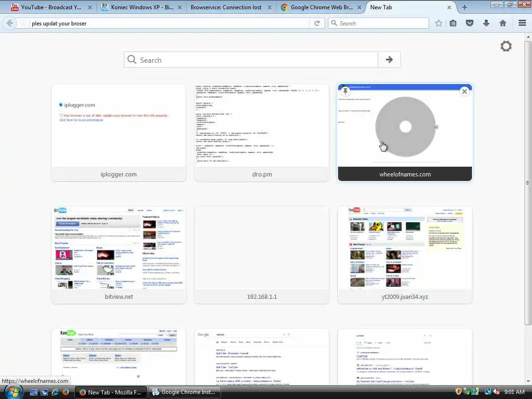Click the muted volume tray icon

[497, 392]
